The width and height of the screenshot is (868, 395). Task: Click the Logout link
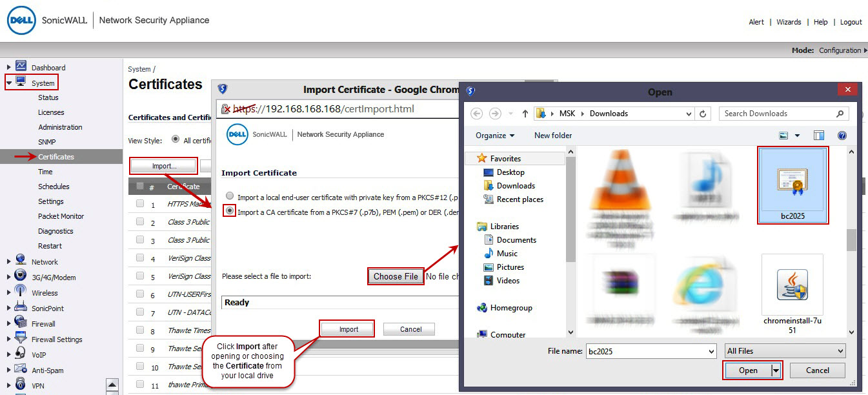tap(851, 22)
